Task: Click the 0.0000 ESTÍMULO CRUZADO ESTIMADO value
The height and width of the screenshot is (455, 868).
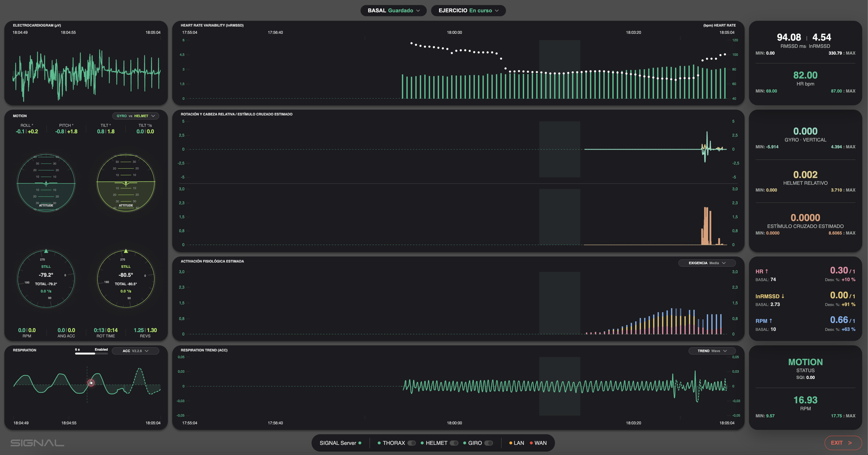Action: pos(805,218)
